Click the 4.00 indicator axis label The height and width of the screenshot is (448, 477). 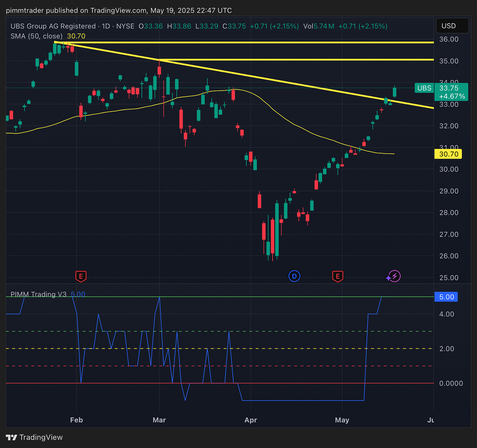coord(447,314)
